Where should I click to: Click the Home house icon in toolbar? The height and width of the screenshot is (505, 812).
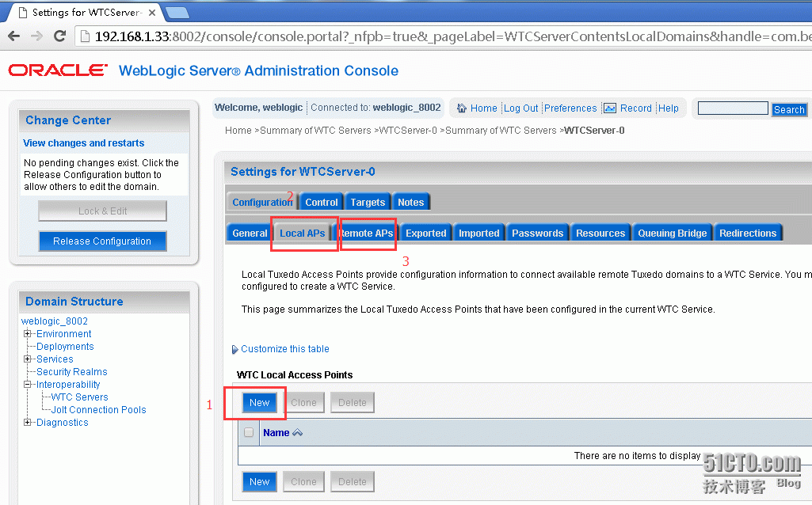(x=461, y=108)
